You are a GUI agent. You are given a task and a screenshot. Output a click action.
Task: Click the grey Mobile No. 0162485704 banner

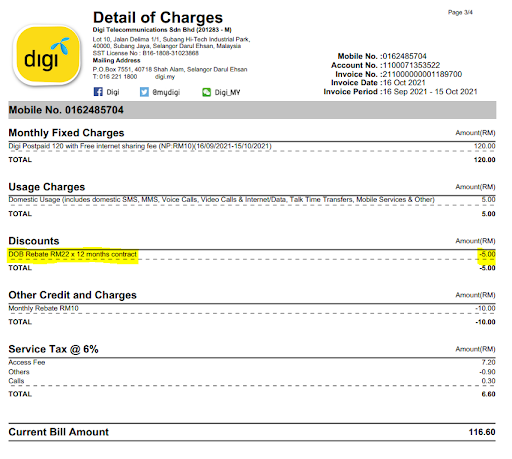point(252,110)
